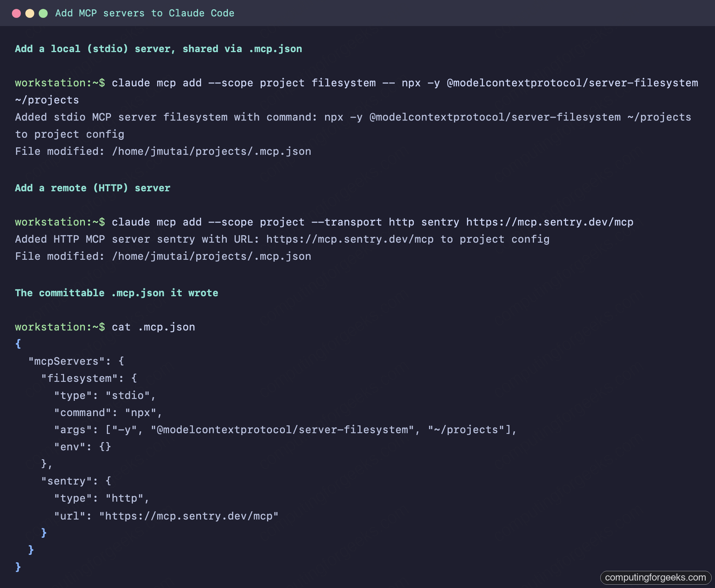
Task: Click the final closing JSON brace
Action: [x=18, y=567]
